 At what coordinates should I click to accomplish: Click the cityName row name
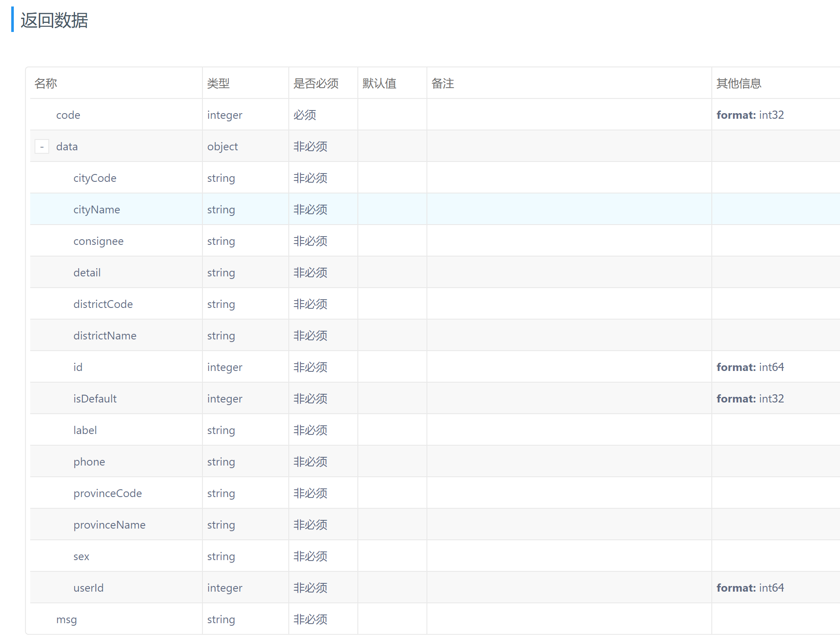[97, 210]
